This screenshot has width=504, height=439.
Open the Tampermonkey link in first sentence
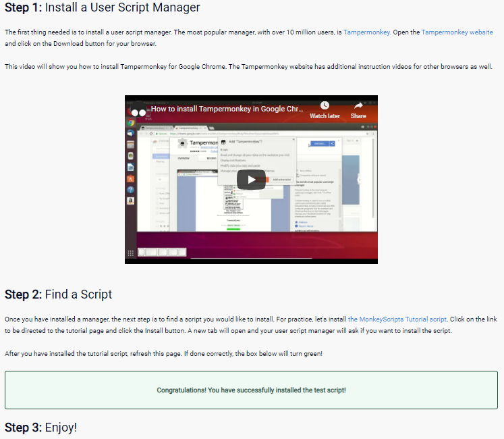click(x=366, y=32)
